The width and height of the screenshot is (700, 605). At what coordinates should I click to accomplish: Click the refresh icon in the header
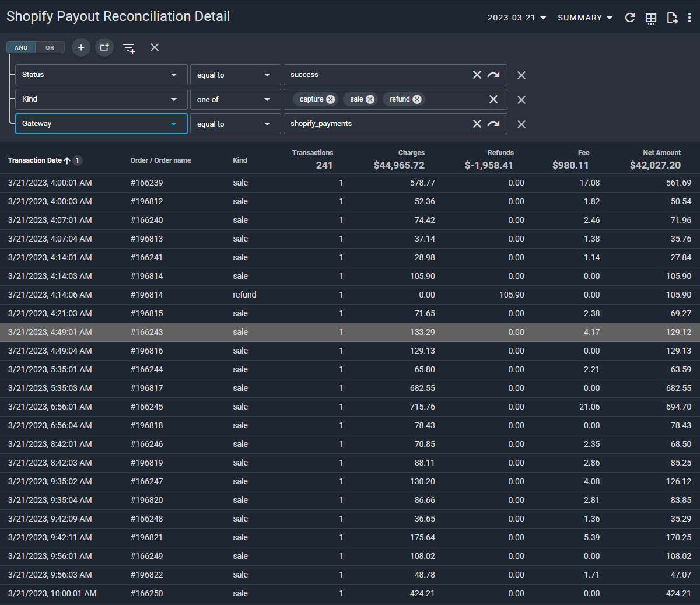coord(629,18)
